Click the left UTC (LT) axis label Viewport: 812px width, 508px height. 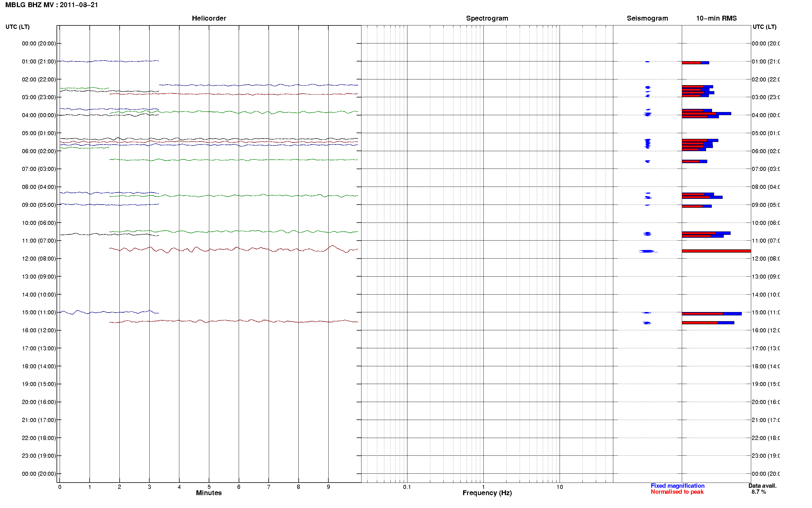click(17, 27)
